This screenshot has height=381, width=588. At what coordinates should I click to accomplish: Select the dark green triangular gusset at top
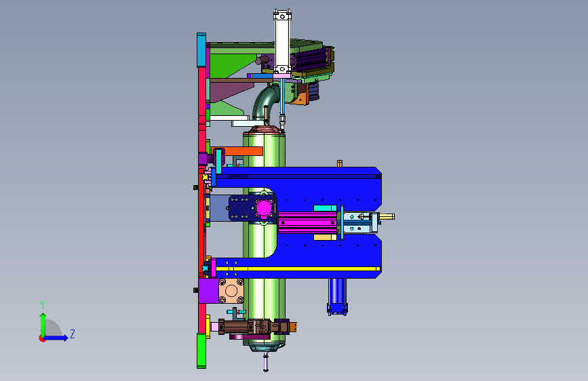click(x=229, y=64)
